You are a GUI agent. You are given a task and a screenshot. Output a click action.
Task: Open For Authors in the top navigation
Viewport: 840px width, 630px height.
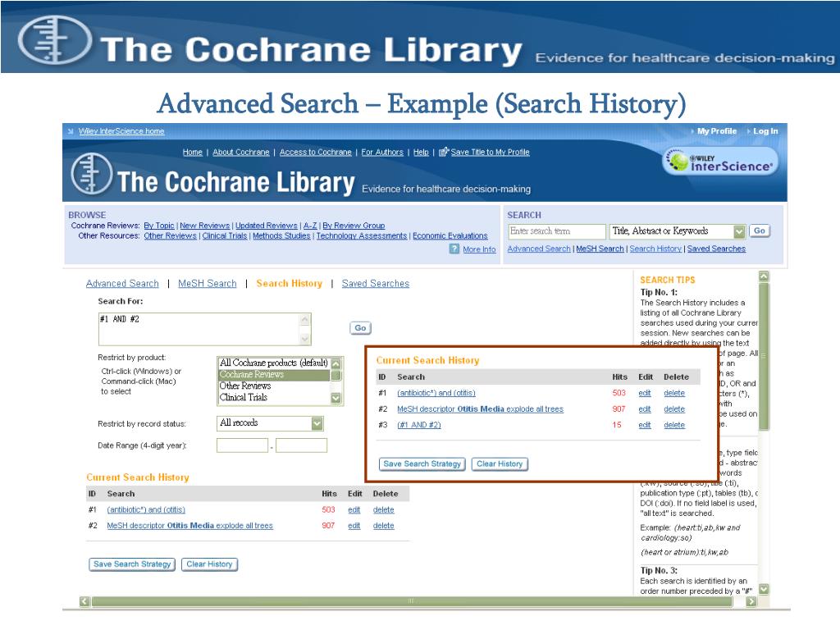point(382,152)
